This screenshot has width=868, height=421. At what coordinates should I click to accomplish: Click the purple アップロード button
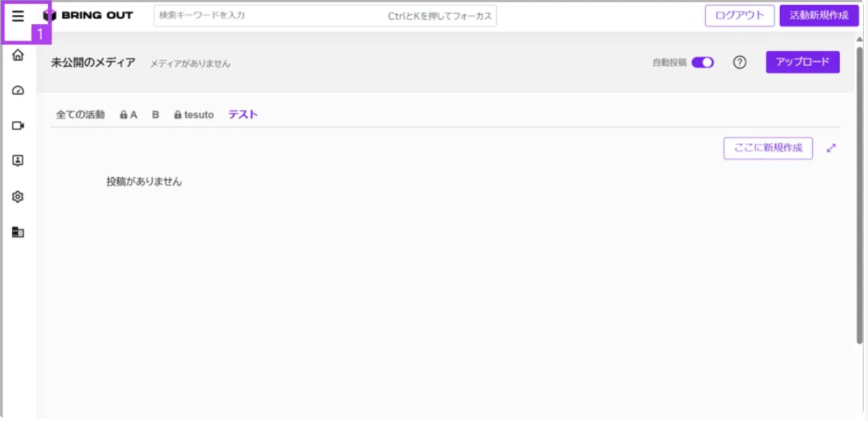[803, 62]
